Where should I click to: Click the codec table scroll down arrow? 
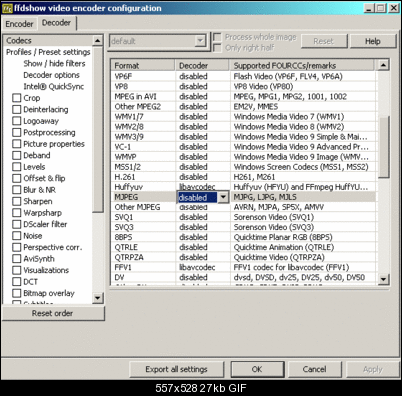pyautogui.click(x=383, y=279)
